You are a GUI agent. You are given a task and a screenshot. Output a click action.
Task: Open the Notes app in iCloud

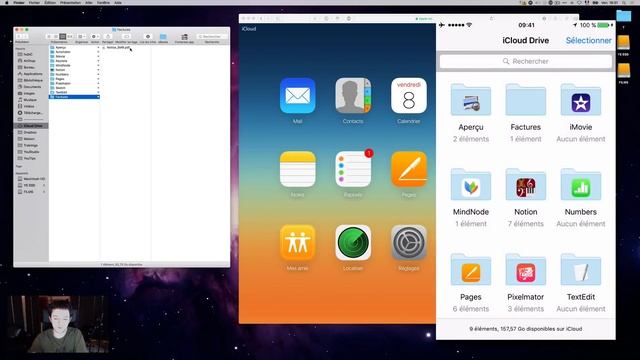[x=298, y=169]
